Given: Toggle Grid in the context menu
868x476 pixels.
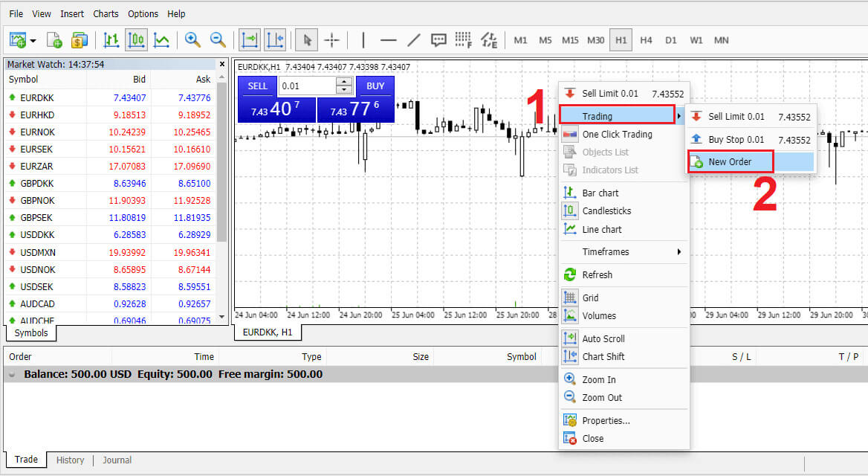Looking at the screenshot, I should pyautogui.click(x=590, y=297).
